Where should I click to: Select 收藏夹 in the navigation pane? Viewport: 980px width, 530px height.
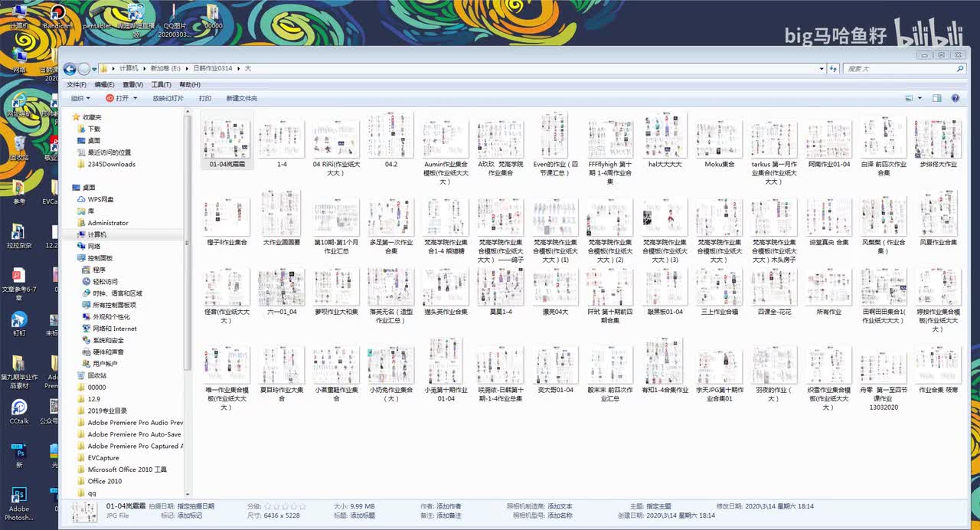(92, 117)
